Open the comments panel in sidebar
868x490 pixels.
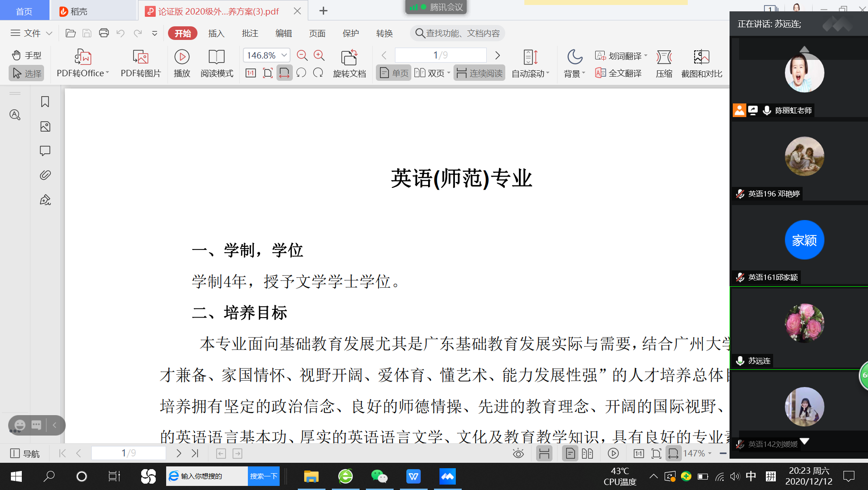(45, 151)
